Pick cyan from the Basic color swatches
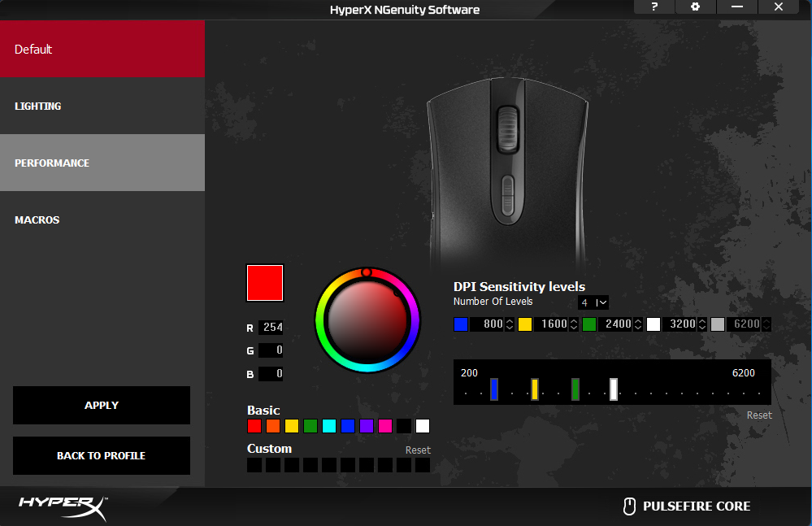812x526 pixels. click(329, 425)
